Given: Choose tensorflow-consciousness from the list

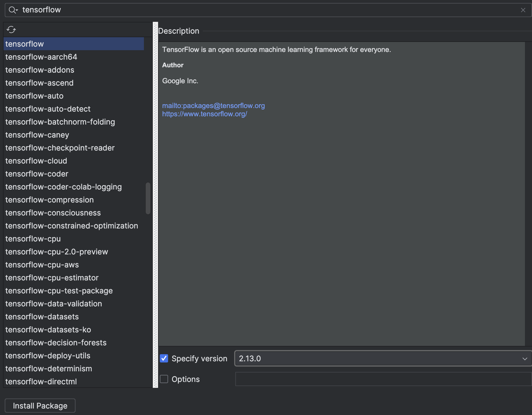Looking at the screenshot, I should click(x=74, y=213).
